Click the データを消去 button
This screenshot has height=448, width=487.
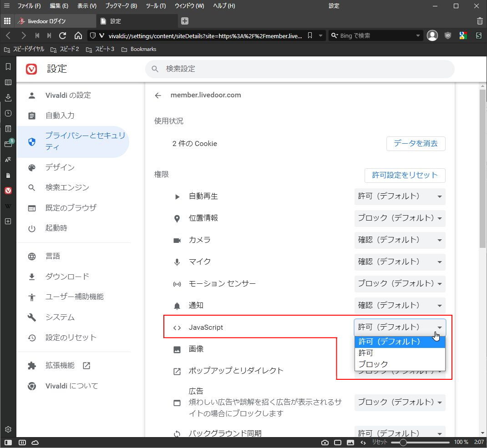416,143
